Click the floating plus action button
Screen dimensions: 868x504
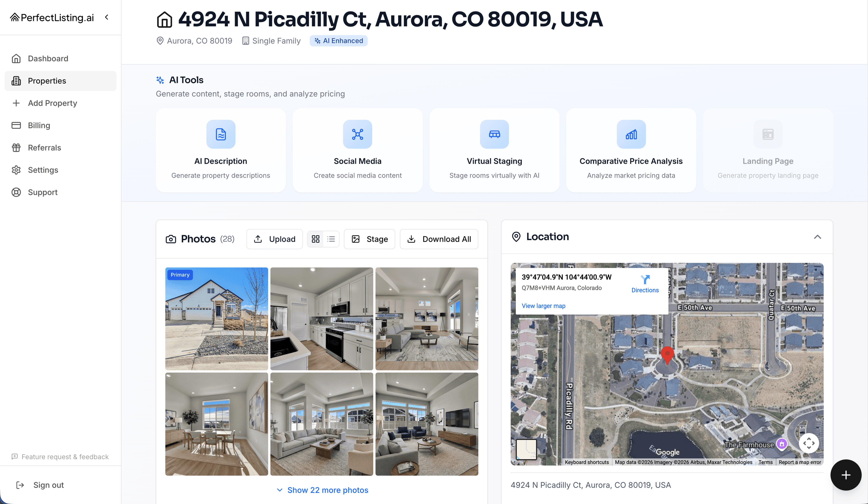846,475
